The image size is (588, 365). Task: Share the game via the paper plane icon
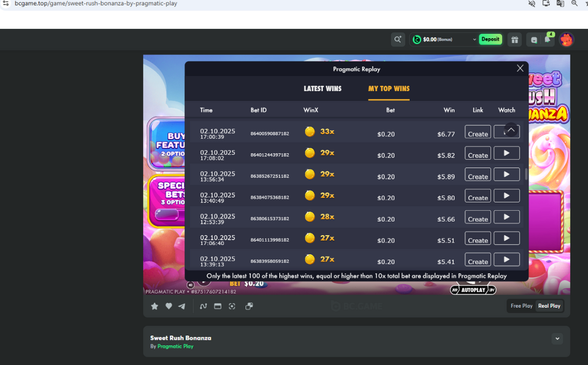point(182,306)
